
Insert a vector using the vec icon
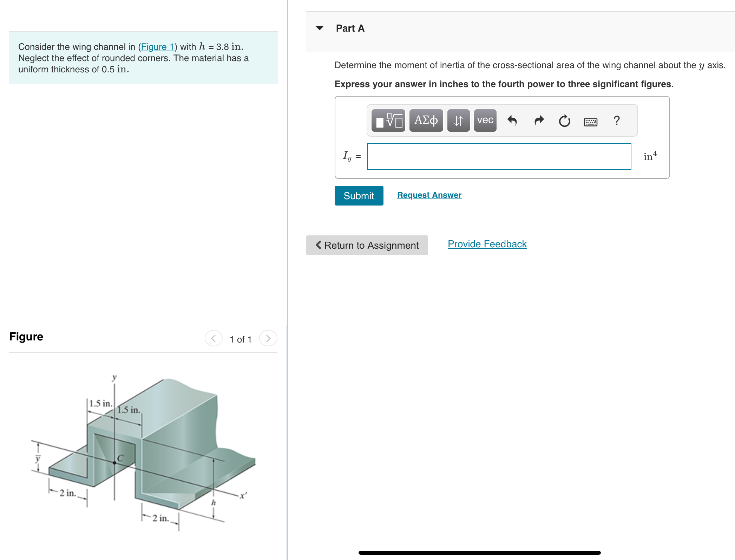click(x=485, y=120)
